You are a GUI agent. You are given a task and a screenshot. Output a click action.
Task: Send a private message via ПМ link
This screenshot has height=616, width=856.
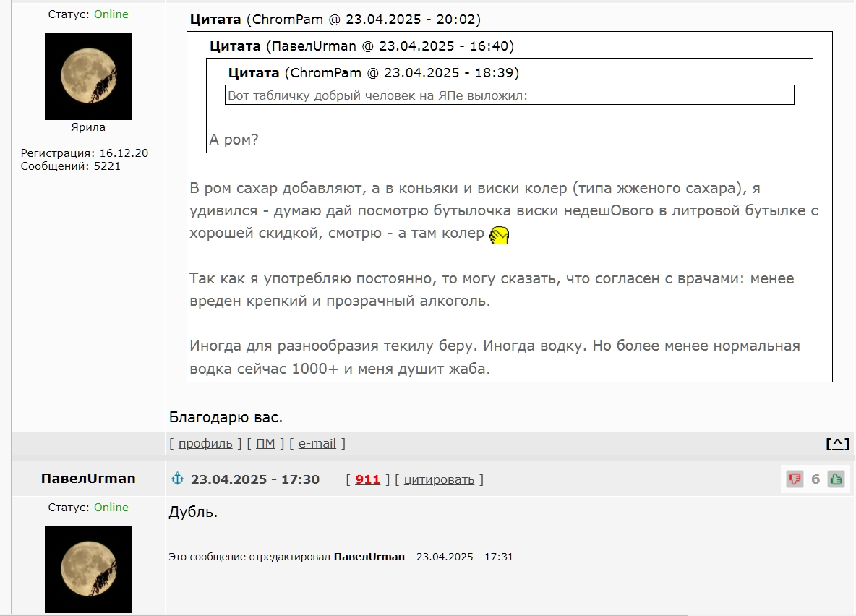[265, 444]
